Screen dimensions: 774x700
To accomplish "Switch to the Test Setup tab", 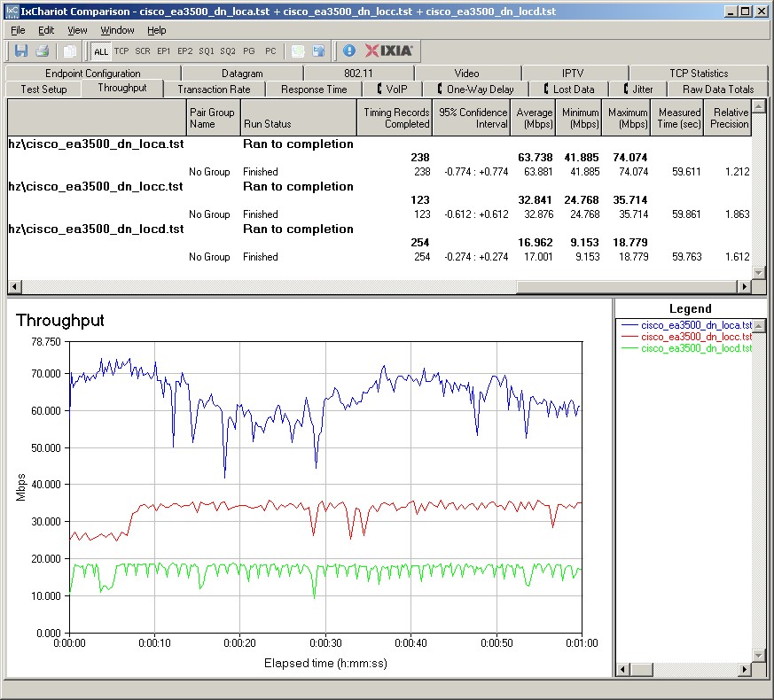I will (x=43, y=89).
